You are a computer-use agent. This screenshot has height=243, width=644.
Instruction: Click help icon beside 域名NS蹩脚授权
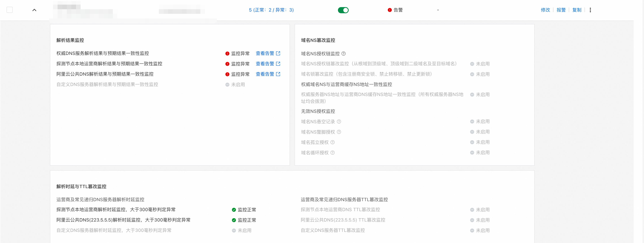(339, 132)
